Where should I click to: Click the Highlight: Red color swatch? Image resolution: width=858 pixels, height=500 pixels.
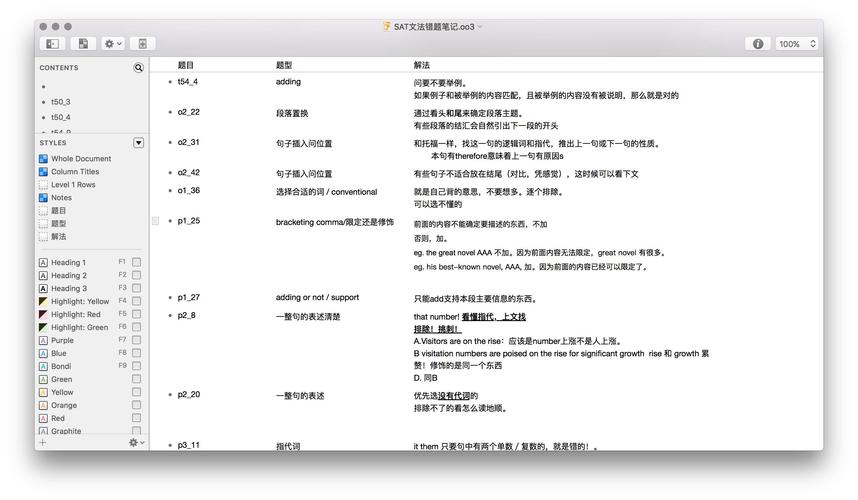(43, 315)
